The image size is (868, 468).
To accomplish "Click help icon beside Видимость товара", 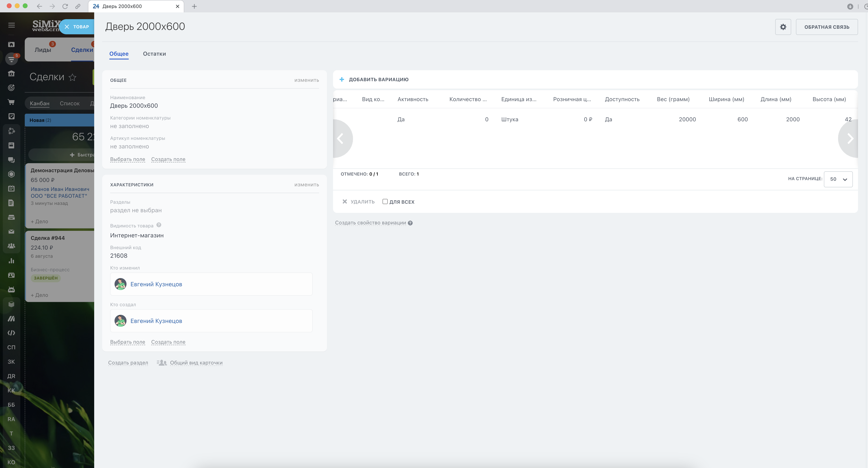I will [x=159, y=225].
